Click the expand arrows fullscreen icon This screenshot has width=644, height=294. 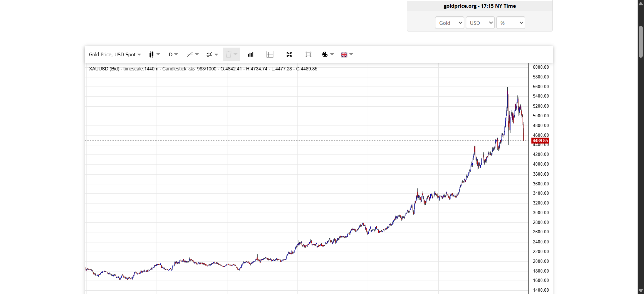pyautogui.click(x=289, y=54)
